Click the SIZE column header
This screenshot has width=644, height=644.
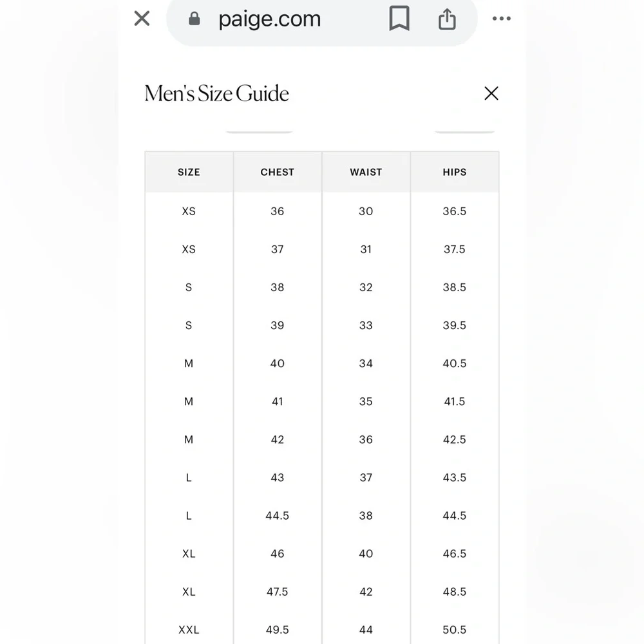189,172
